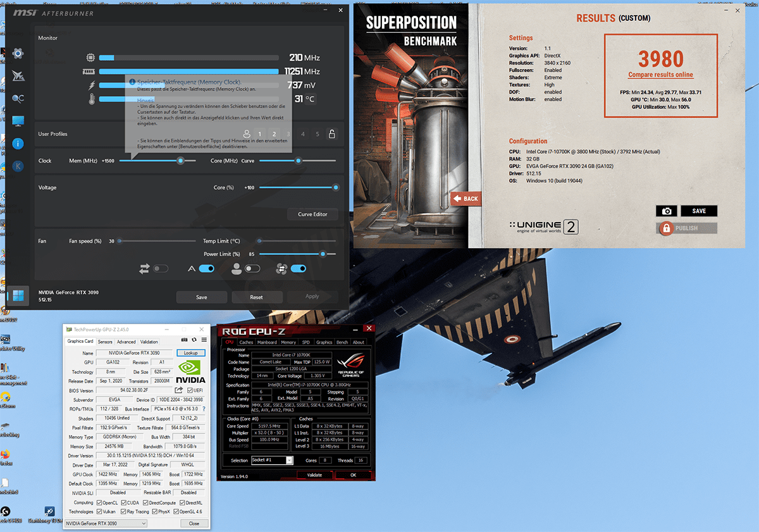Open the GPU selection dropdown in GPU-Z
Screen dimensions: 759x532
point(106,523)
